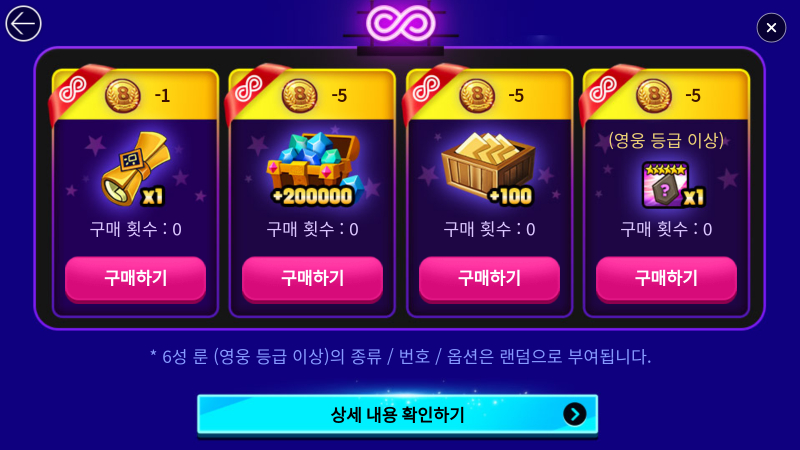Tap the coin icon on the crate card
The image size is (800, 450).
(477, 96)
